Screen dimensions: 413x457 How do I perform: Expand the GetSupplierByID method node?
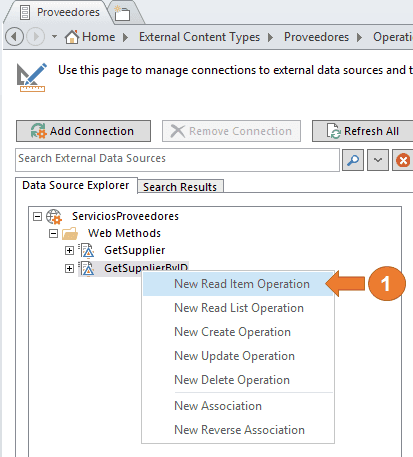[69, 268]
